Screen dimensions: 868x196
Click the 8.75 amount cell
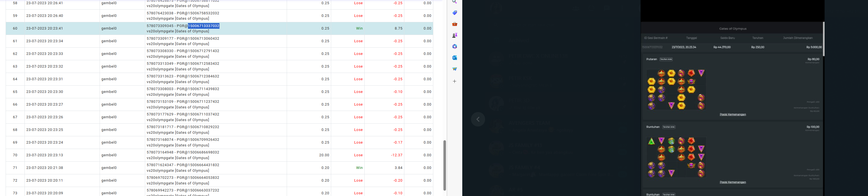(x=398, y=28)
